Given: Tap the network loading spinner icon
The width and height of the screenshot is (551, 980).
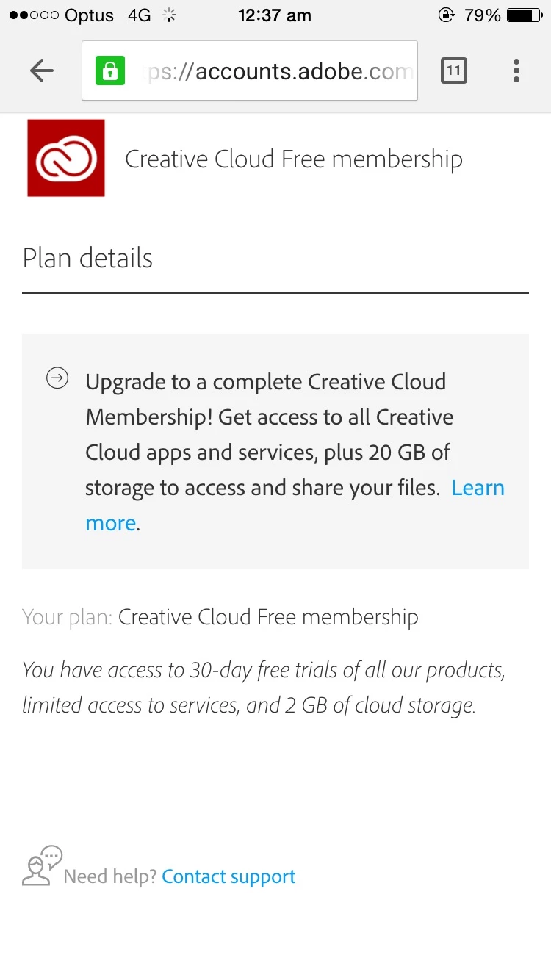Looking at the screenshot, I should pyautogui.click(x=170, y=15).
